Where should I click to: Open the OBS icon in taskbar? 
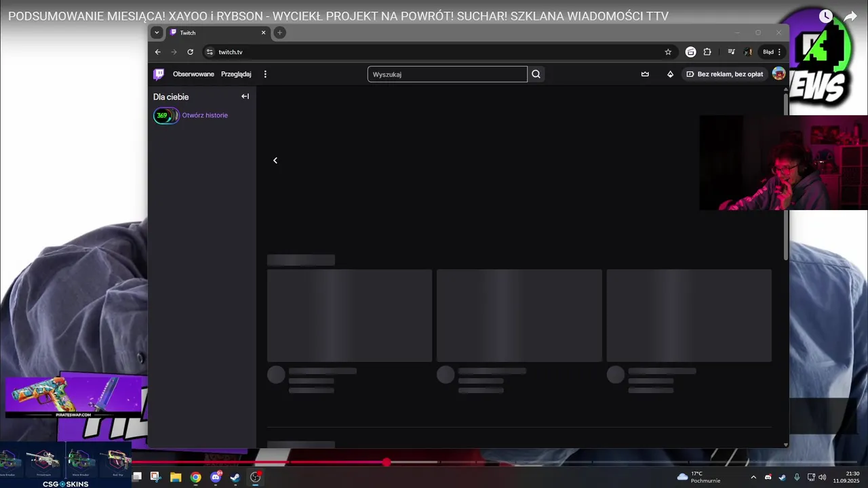256,477
